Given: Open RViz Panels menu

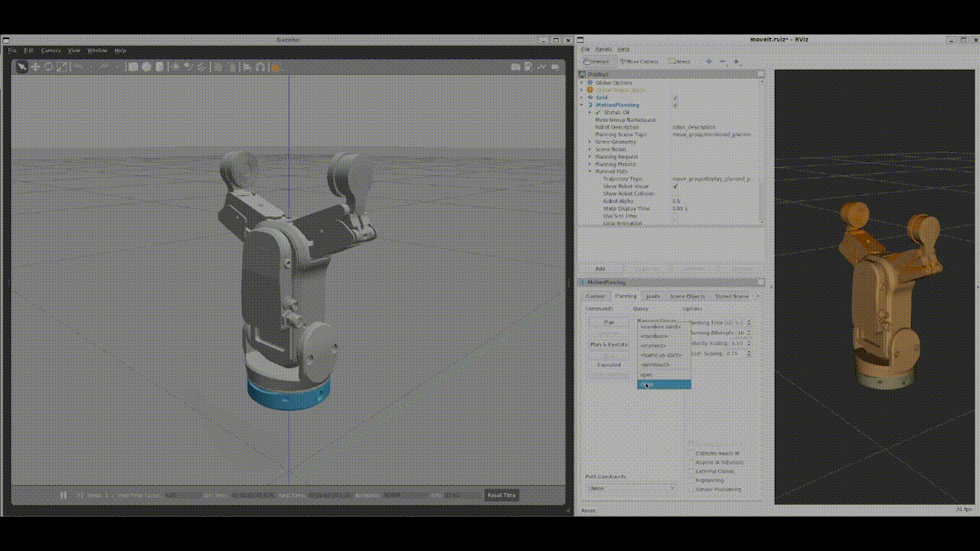Looking at the screenshot, I should click(603, 49).
